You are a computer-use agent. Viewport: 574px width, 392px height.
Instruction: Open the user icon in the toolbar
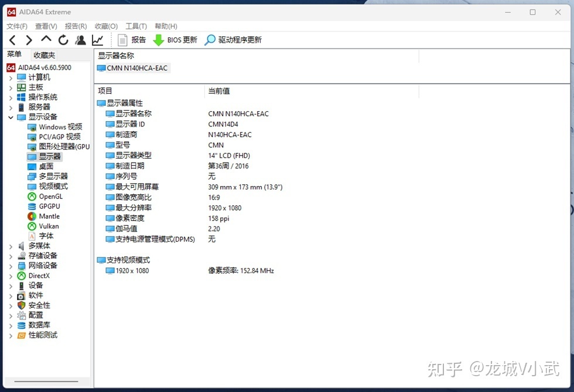pos(80,40)
